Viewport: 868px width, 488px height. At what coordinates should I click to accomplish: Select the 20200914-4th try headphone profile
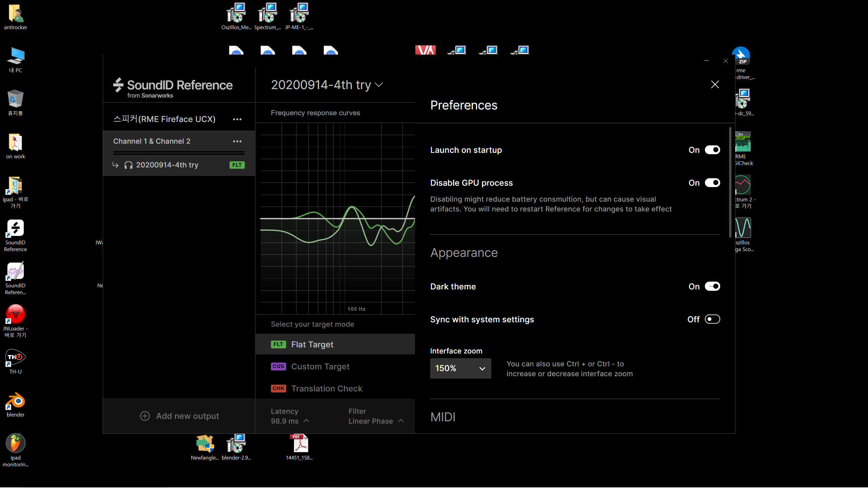(179, 165)
